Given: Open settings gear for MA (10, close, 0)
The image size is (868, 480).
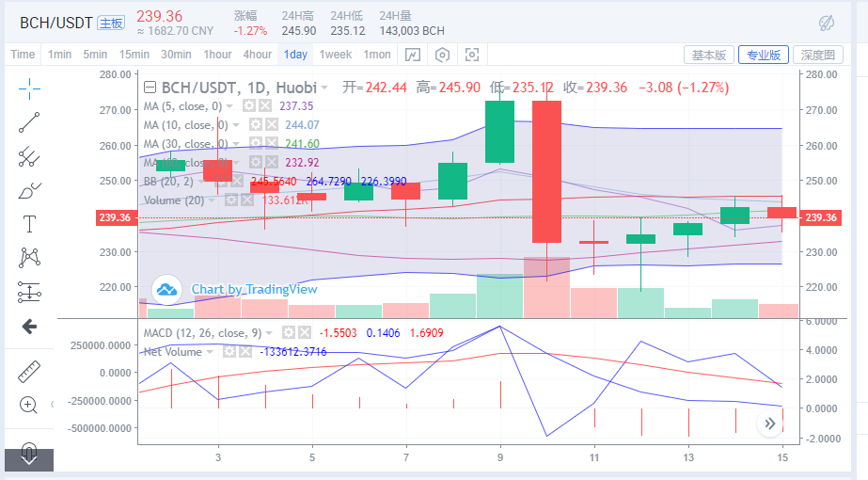Looking at the screenshot, I should [255, 125].
